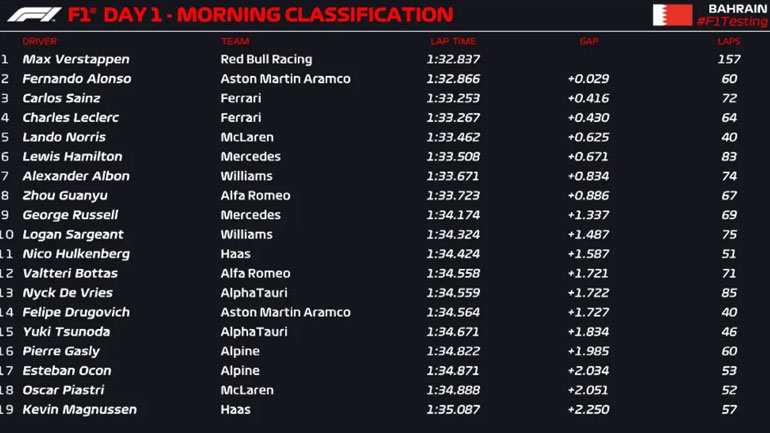The width and height of the screenshot is (770, 433).
Task: Select Verstappen's 1:32.837 lap time
Action: [x=453, y=60]
